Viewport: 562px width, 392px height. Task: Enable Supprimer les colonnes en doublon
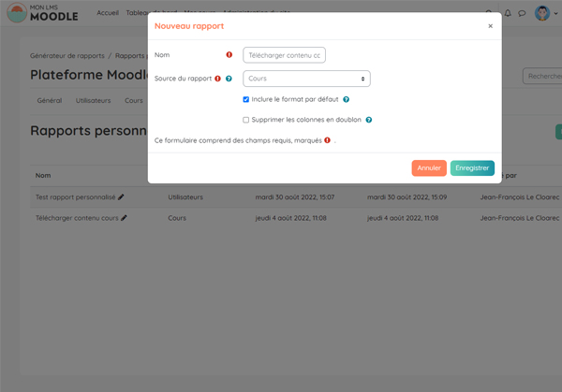(245, 120)
